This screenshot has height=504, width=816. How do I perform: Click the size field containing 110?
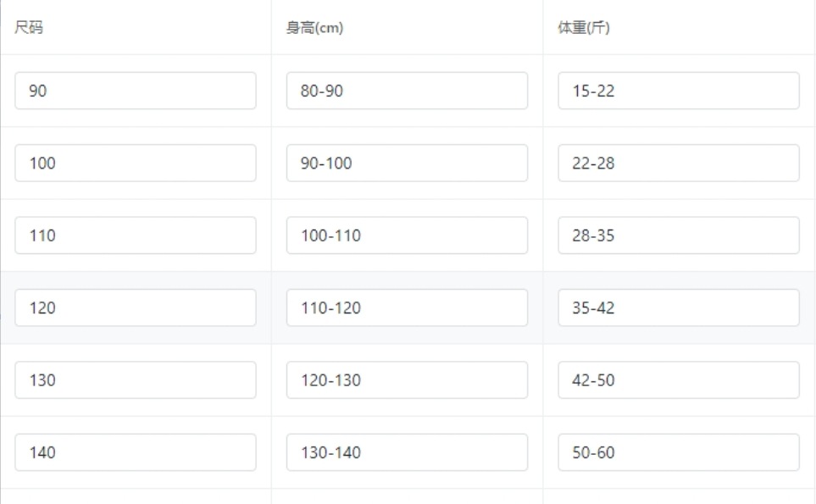point(136,235)
